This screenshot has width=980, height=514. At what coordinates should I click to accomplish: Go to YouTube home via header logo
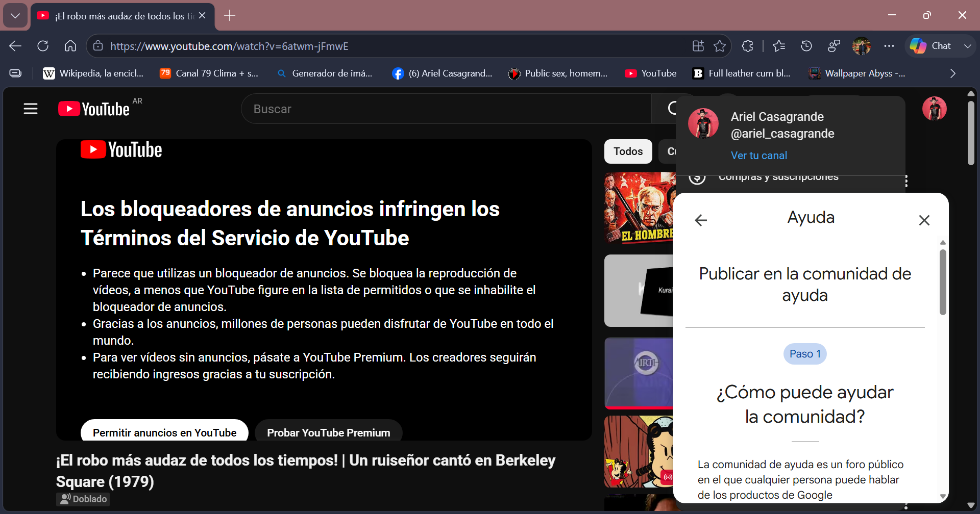tap(94, 109)
